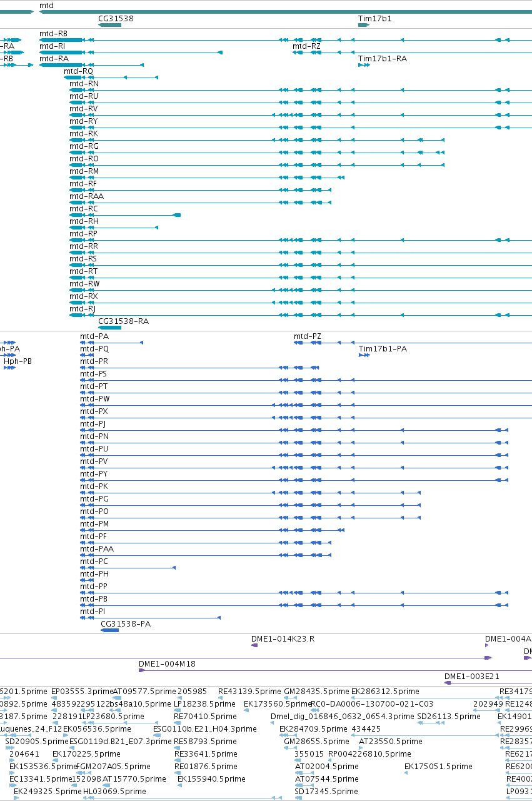This screenshot has width=532, height=801.
Task: Click EST ESG0110b.E21_H04.3prime
Action: pyautogui.click(x=205, y=729)
